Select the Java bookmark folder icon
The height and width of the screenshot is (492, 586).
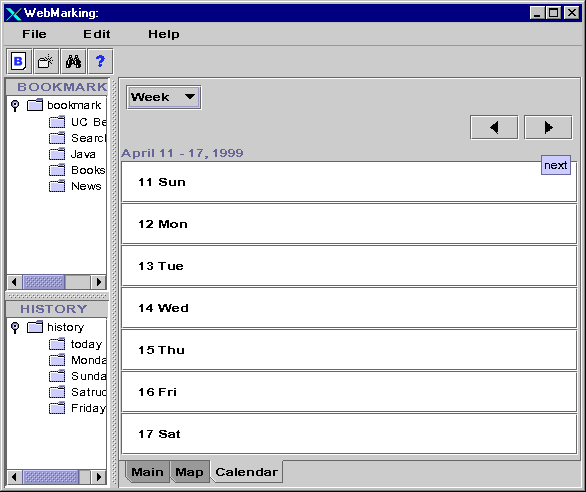click(x=57, y=154)
